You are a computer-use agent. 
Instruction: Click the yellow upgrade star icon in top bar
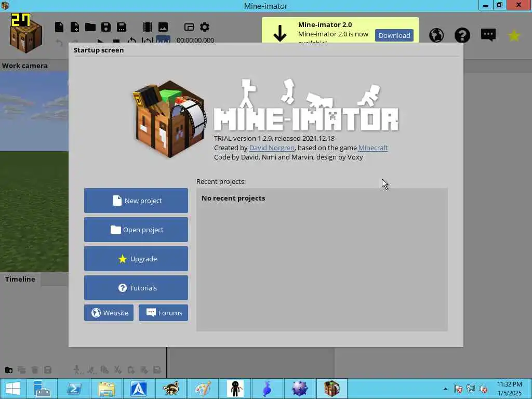point(514,35)
